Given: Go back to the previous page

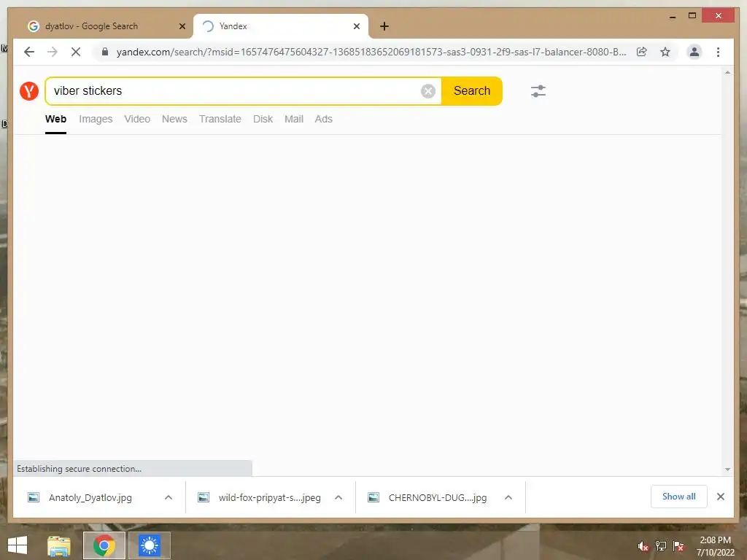Looking at the screenshot, I should tap(29, 52).
